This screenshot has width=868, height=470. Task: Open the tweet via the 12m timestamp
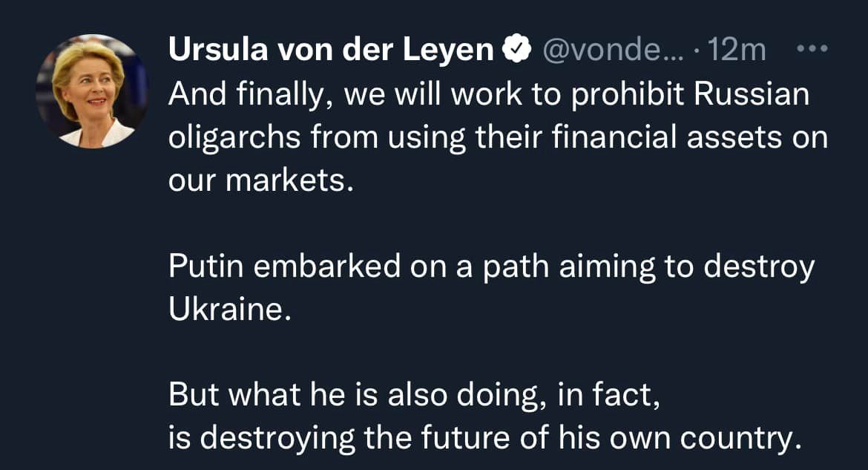pyautogui.click(x=737, y=50)
